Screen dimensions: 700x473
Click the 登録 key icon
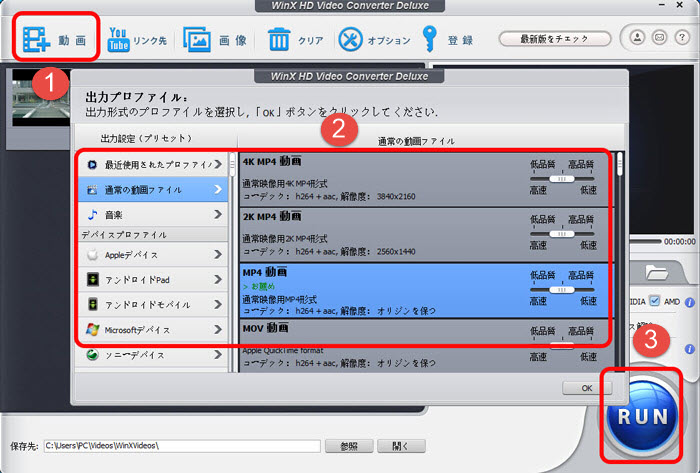(x=429, y=39)
